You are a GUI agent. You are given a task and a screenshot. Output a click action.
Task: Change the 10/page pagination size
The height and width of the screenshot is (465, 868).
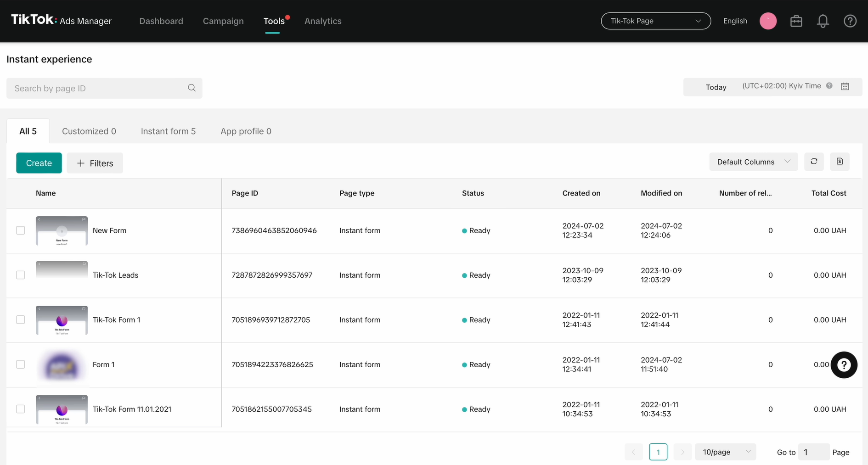726,452
